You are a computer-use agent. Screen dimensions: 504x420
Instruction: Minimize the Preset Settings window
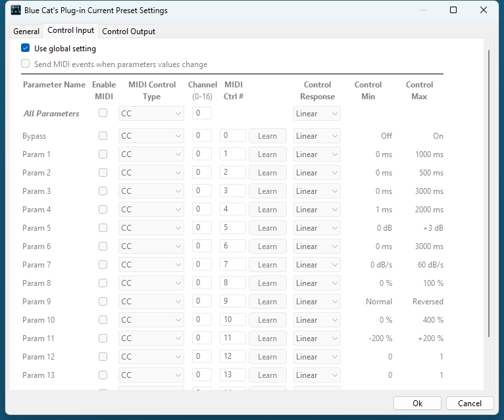tap(423, 11)
